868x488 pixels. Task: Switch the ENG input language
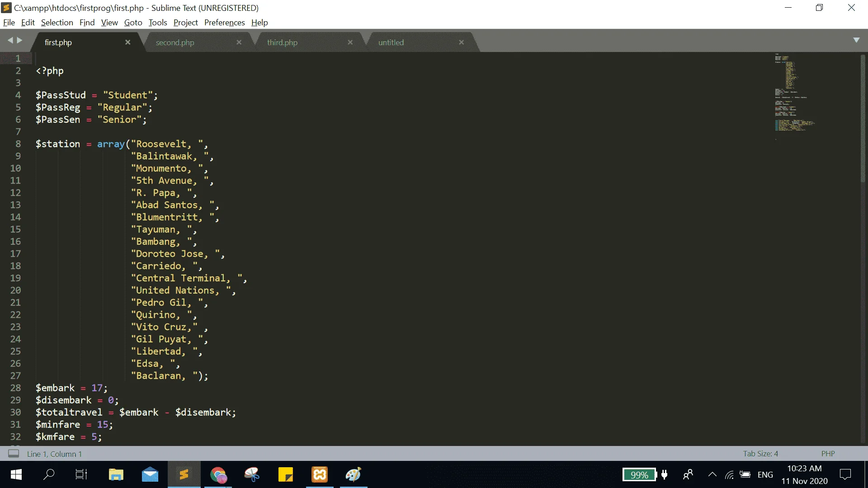(765, 474)
